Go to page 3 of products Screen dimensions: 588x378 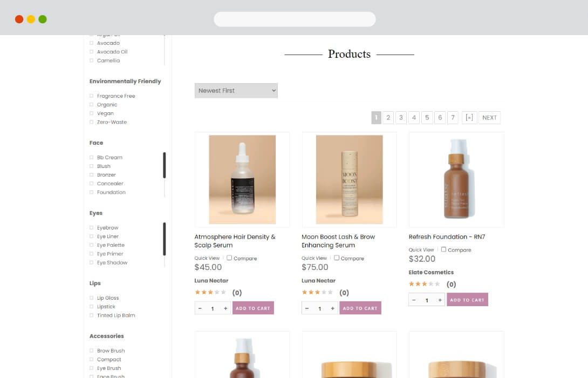(401, 118)
